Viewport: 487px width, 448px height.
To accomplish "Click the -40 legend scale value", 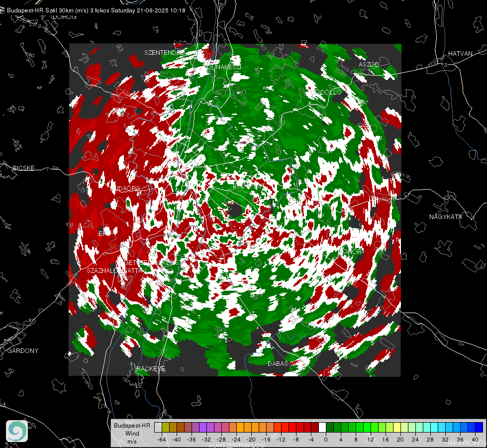I will coord(177,440).
